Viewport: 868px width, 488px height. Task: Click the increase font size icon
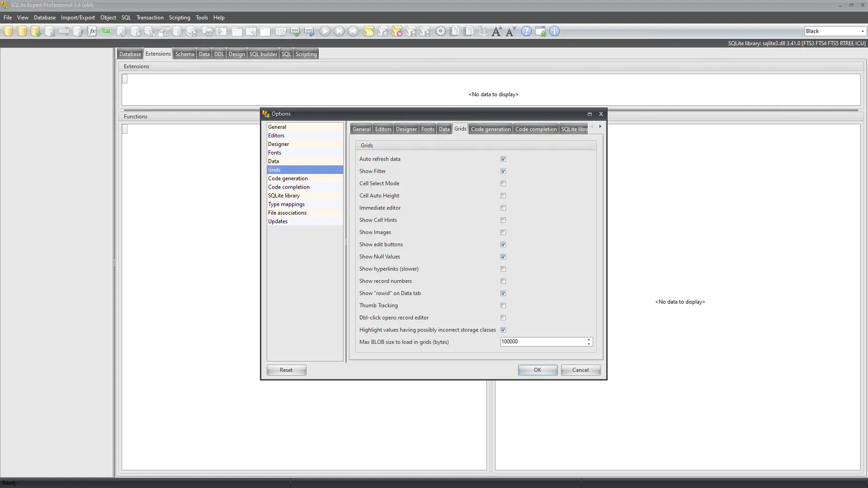[x=496, y=31]
